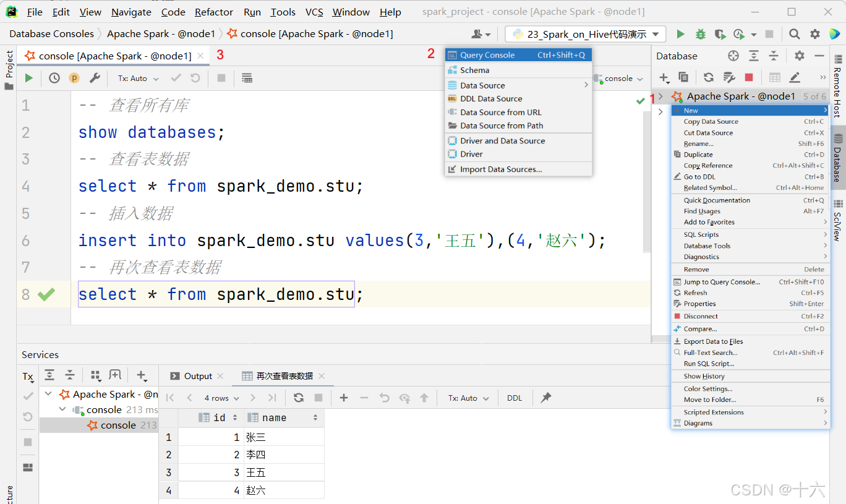The width and height of the screenshot is (846, 504).
Task: Click the DDL button in results toolbar
Action: point(515,398)
